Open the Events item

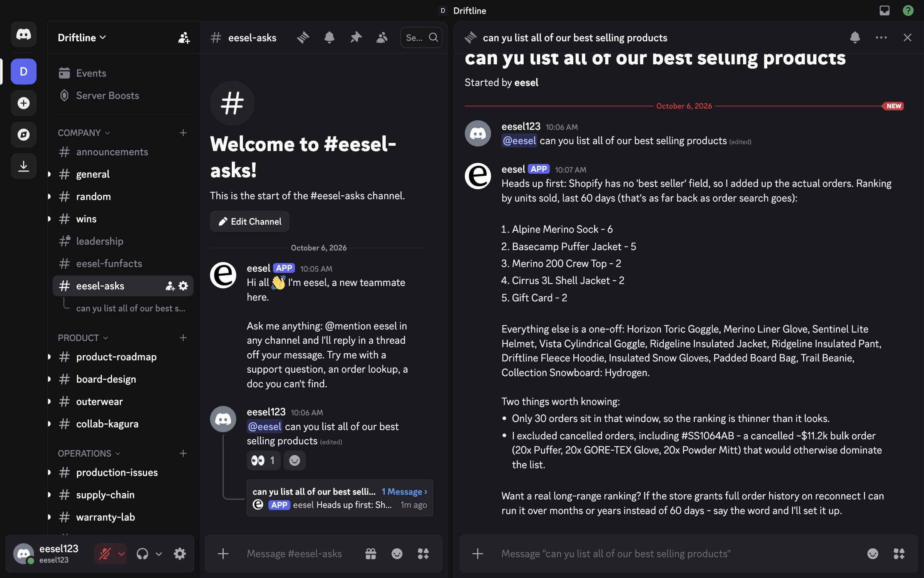[123, 73]
